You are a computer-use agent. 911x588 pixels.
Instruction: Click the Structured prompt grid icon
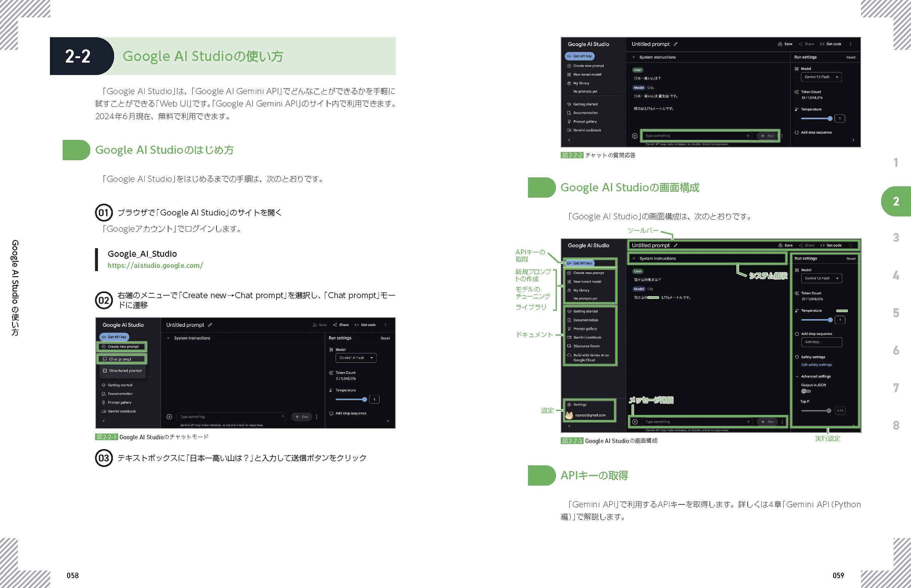click(x=105, y=371)
